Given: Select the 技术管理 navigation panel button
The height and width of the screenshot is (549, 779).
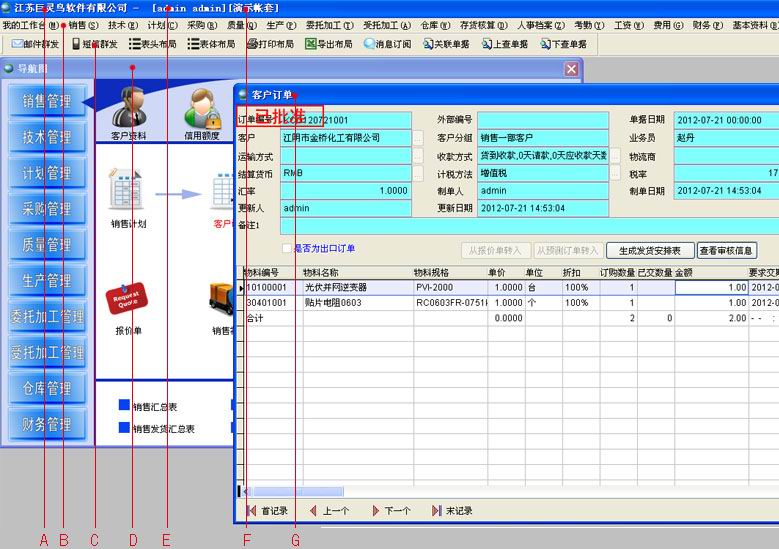Looking at the screenshot, I should (x=46, y=137).
